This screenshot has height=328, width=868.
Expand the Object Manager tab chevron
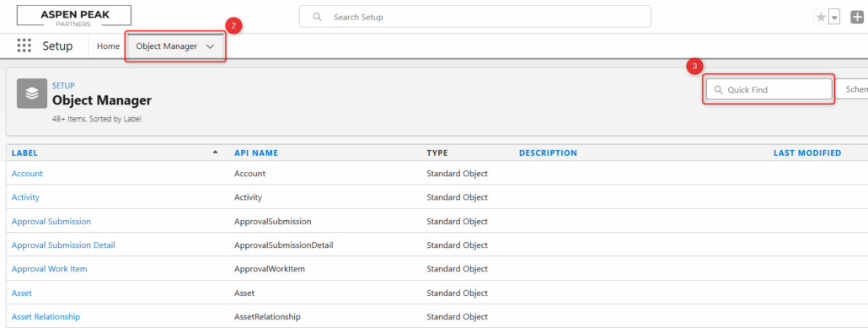click(210, 46)
